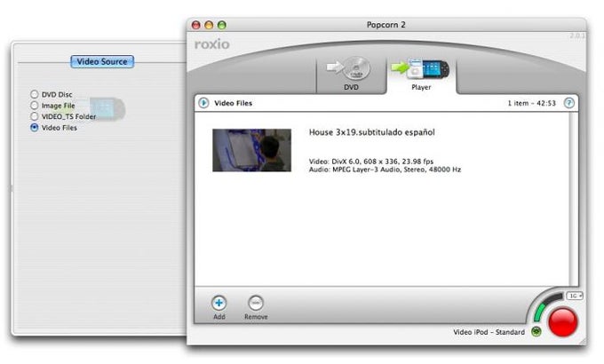
Task: Remove selected video with the minus icon
Action: point(256,303)
